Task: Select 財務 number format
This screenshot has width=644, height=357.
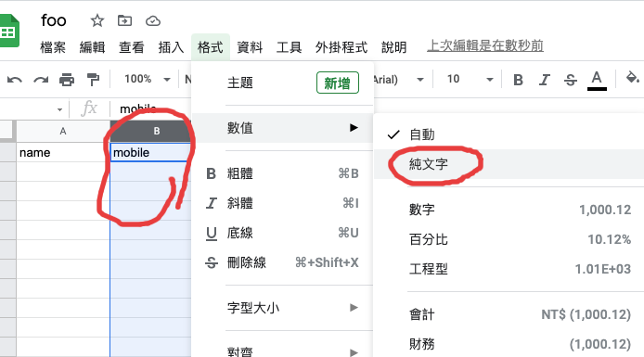Action: click(509, 344)
